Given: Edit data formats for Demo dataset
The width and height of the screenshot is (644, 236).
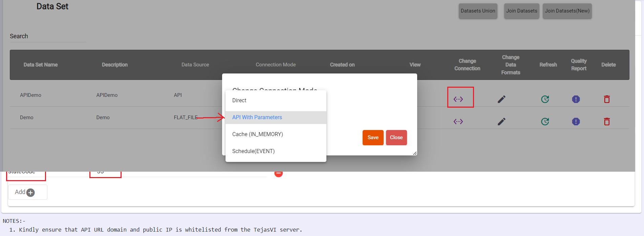Looking at the screenshot, I should pos(501,122).
